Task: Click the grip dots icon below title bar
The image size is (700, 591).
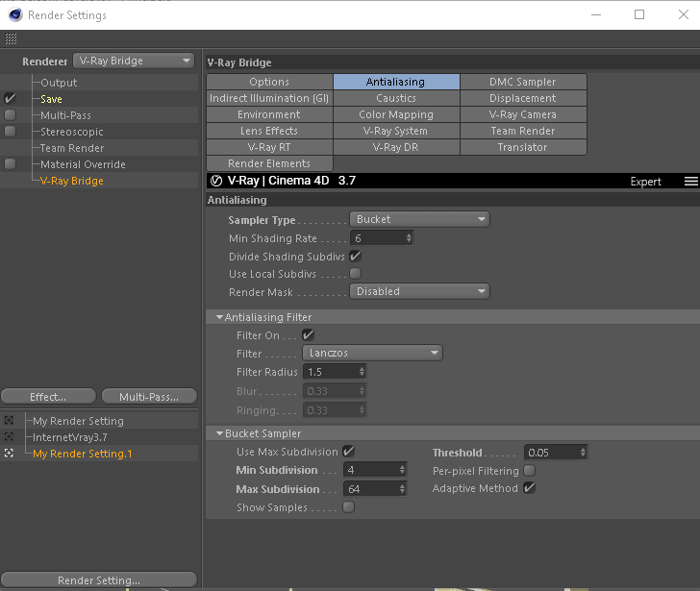Action: tap(11, 38)
